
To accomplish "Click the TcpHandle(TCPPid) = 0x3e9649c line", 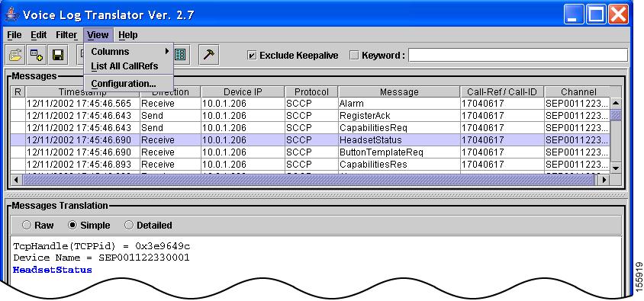I will [101, 246].
